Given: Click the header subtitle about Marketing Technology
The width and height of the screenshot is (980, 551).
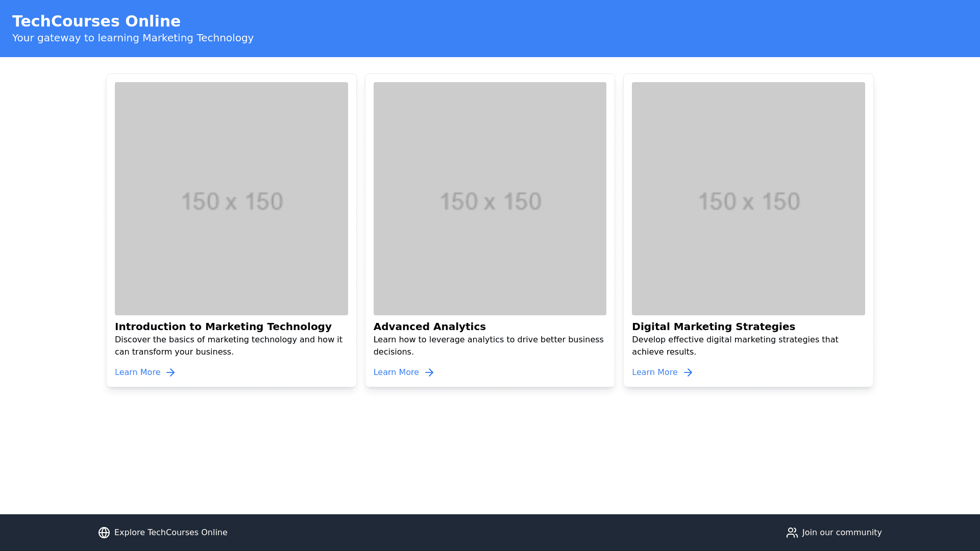Looking at the screenshot, I should [133, 38].
